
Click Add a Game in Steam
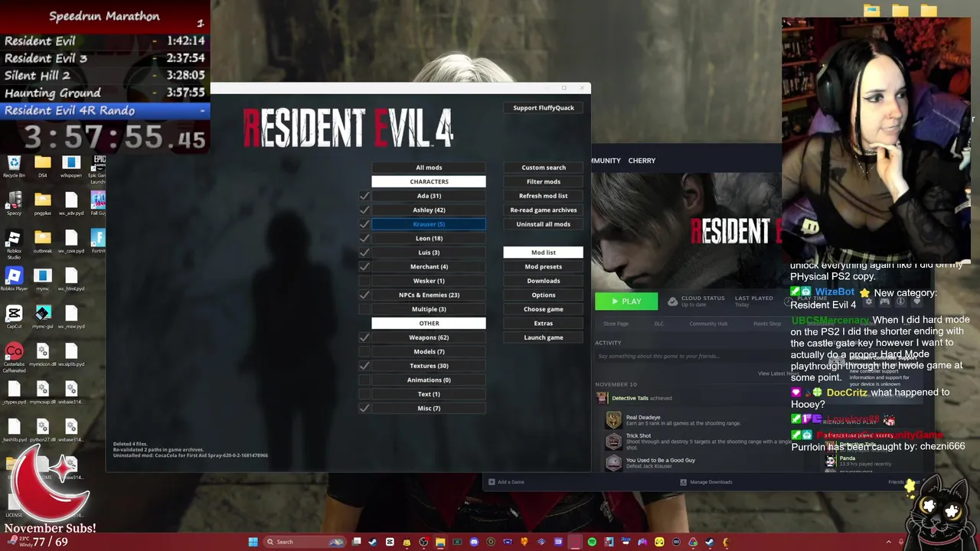point(506,482)
